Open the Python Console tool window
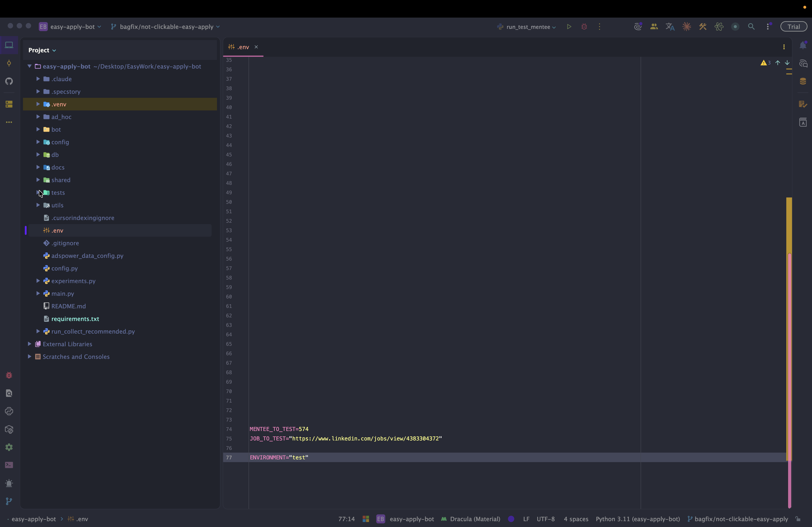 click(9, 411)
